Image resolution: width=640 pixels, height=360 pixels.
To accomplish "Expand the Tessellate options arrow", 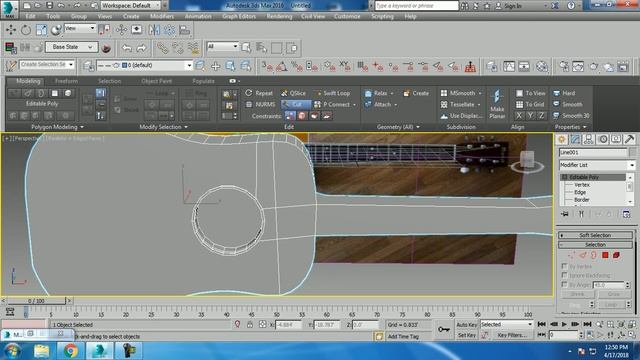I will pyautogui.click(x=479, y=105).
